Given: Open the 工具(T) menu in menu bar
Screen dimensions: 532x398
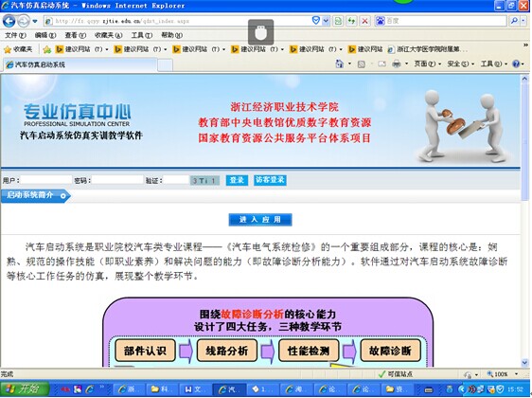Looking at the screenshot, I should [x=141, y=35].
